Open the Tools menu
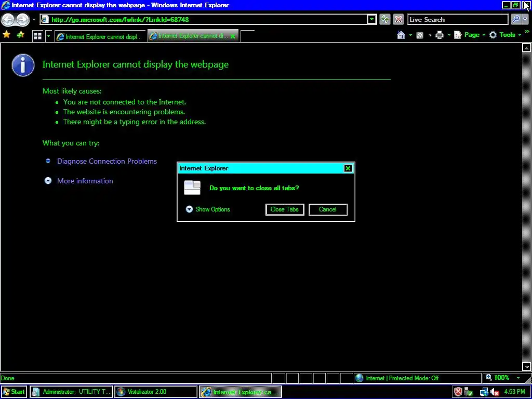The width and height of the screenshot is (532, 399). [505, 35]
